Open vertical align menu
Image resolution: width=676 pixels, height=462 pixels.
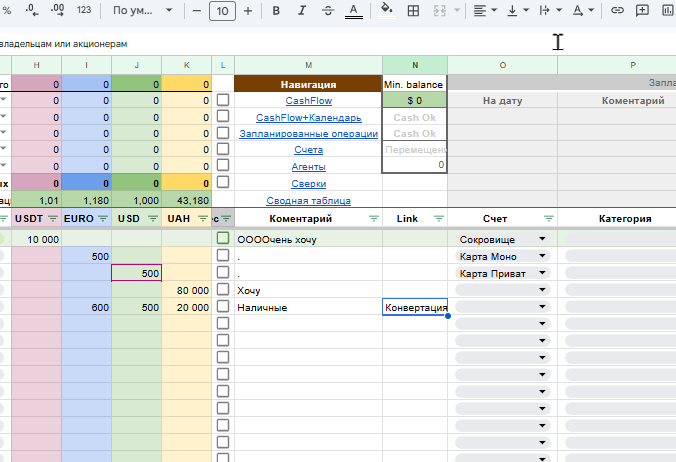517,10
